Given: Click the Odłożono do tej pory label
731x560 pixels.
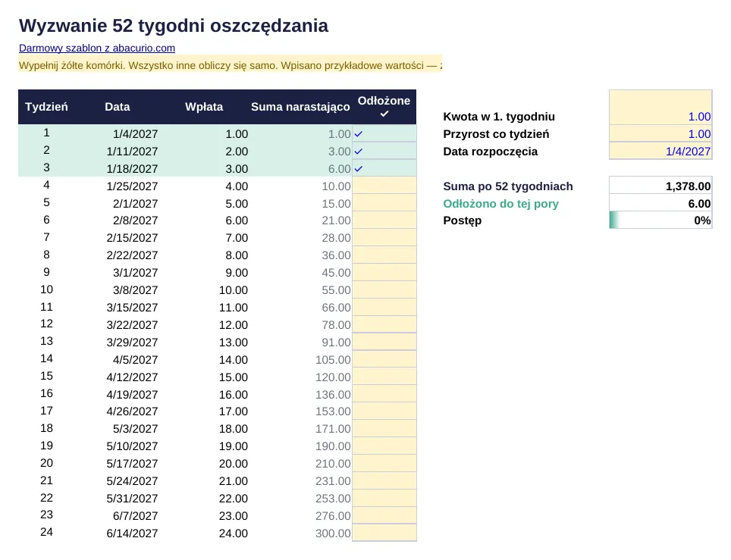Looking at the screenshot, I should pos(500,204).
